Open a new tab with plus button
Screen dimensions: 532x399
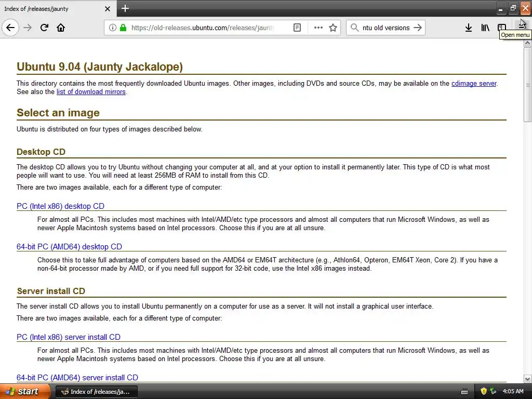point(125,8)
